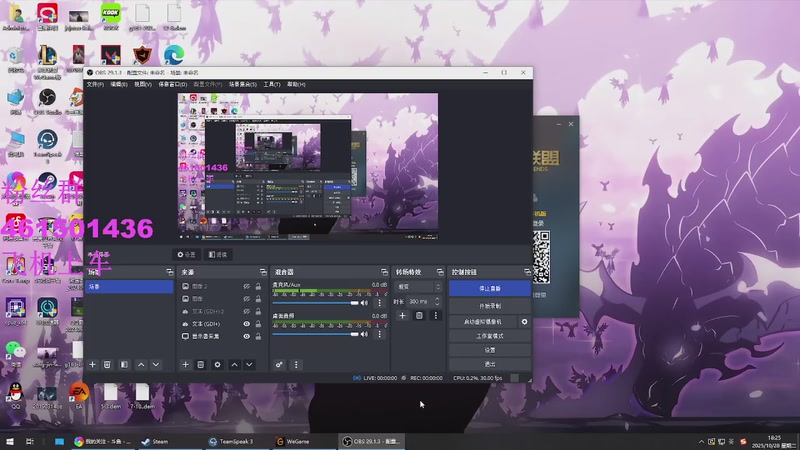Click the start recording button
Viewport: 800px width, 450px height.
coord(490,306)
